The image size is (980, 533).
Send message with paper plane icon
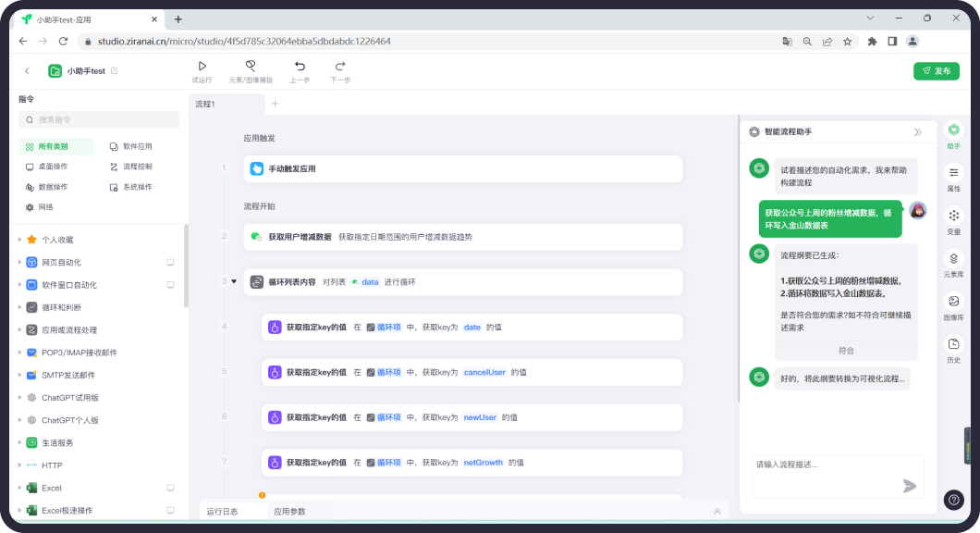(x=909, y=486)
